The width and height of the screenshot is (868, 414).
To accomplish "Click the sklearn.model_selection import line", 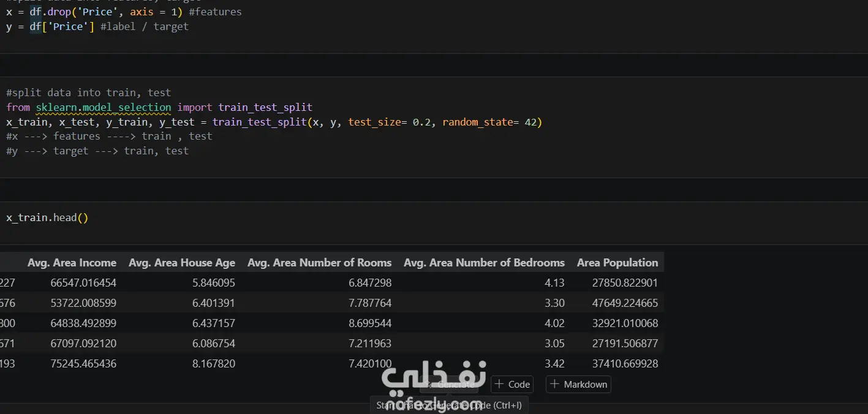I will (159, 107).
